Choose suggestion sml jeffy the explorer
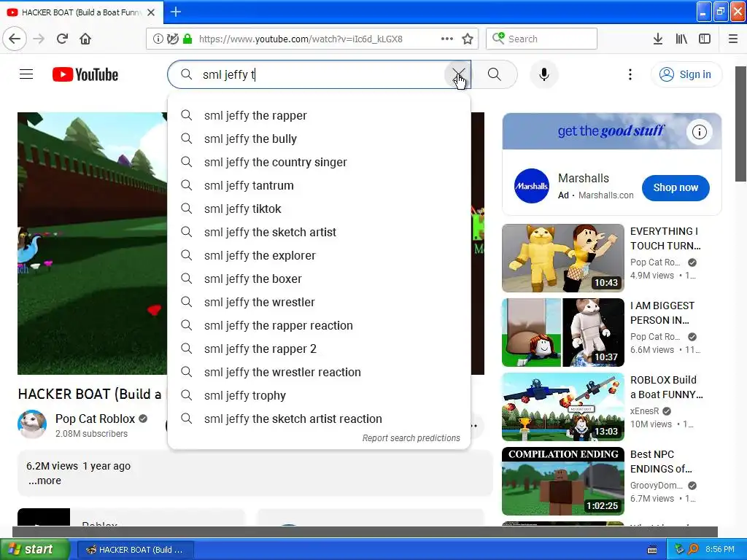The height and width of the screenshot is (560, 747). tap(320, 255)
